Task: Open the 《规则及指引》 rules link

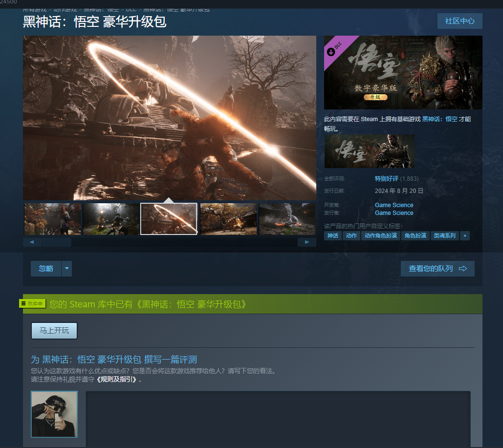Action: pos(117,380)
